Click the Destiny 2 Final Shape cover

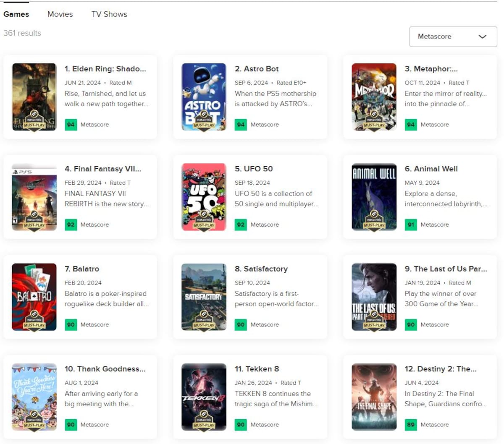coord(374,397)
